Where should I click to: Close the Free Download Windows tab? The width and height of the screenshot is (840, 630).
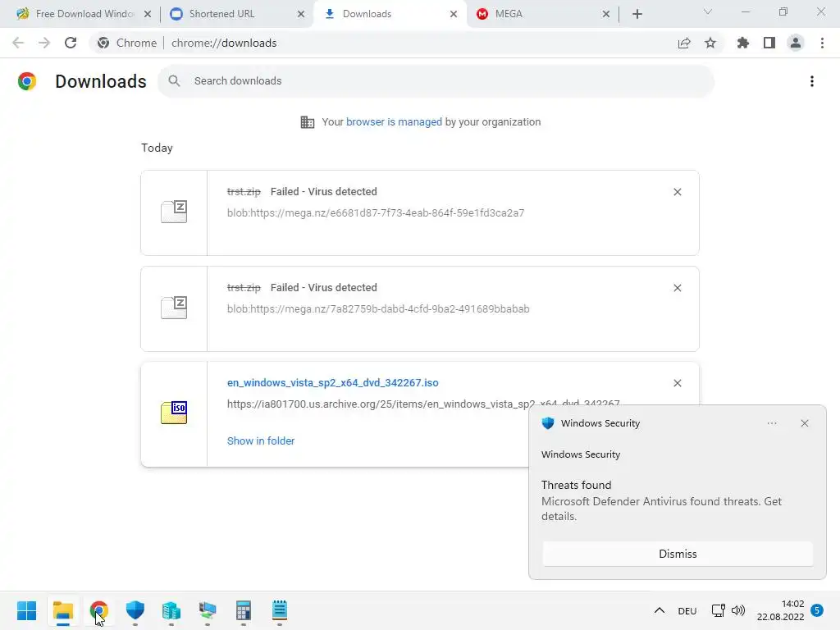tap(148, 14)
